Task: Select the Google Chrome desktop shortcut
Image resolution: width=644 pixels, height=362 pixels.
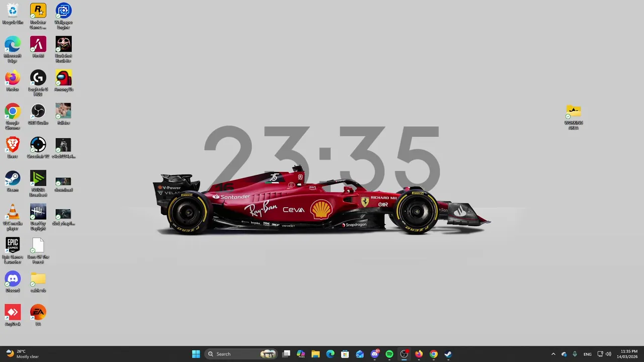Action: (13, 117)
